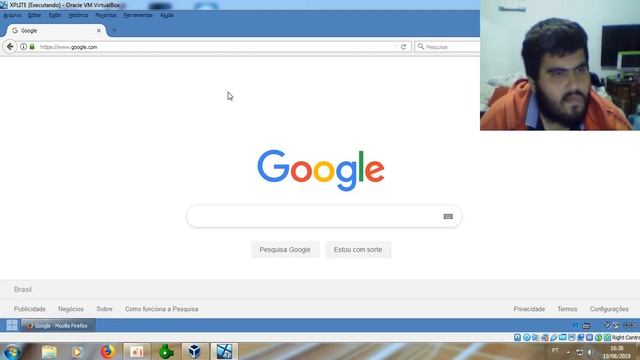The height and width of the screenshot is (360, 640).
Task: Click the green padlock security icon
Action: coord(32,47)
